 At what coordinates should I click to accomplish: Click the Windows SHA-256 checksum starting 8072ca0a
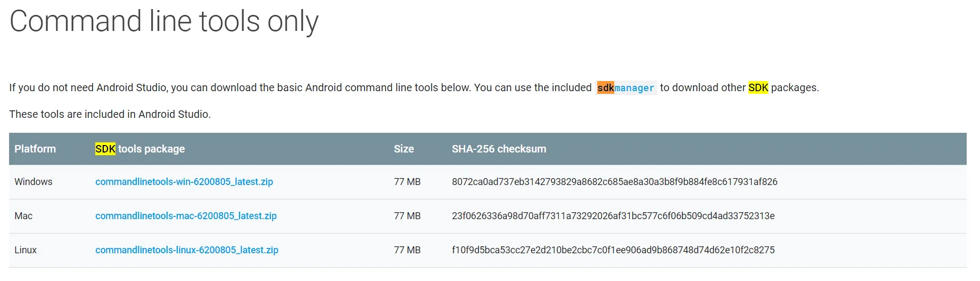[614, 182]
